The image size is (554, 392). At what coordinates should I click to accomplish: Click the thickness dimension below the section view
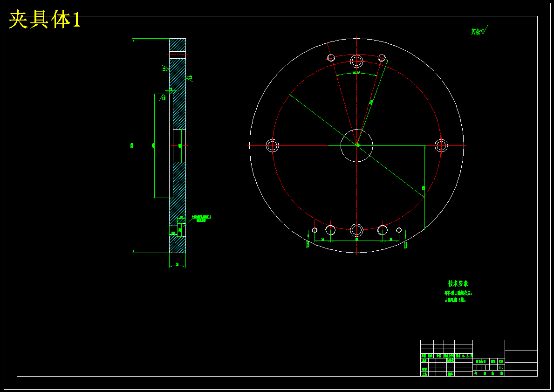178,264
